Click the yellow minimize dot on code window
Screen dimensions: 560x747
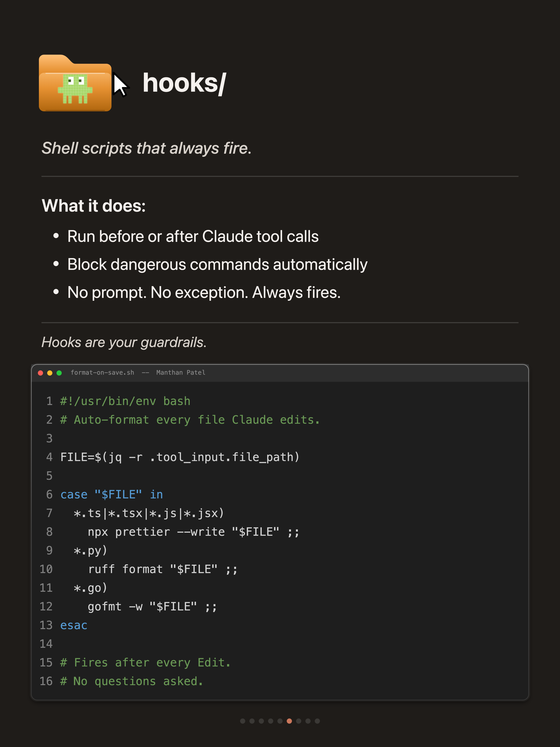[50, 373]
